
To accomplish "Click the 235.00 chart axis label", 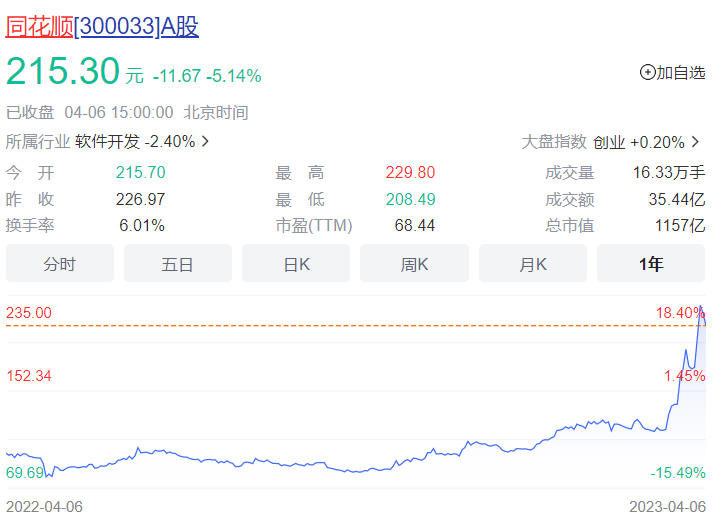I will pyautogui.click(x=29, y=313).
